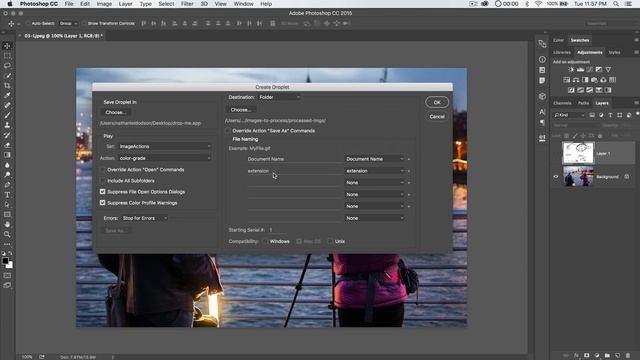Uncheck Suppress Color Profile Warnings
The height and width of the screenshot is (360, 640).
coord(102,203)
